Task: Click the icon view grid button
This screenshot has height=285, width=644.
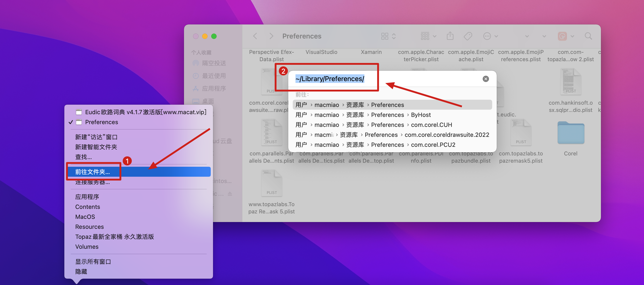Action: point(385,36)
